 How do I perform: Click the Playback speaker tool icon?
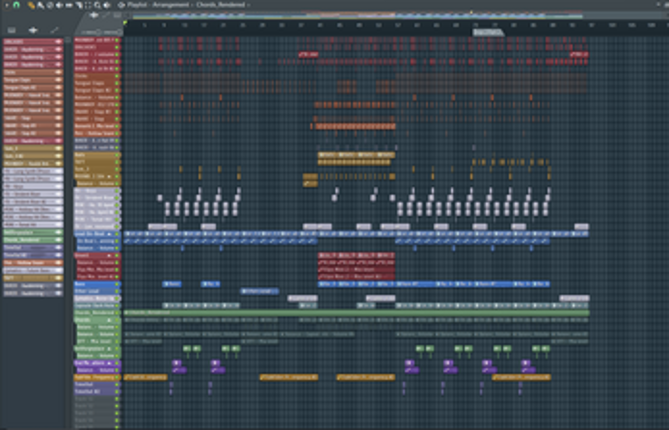107,5
